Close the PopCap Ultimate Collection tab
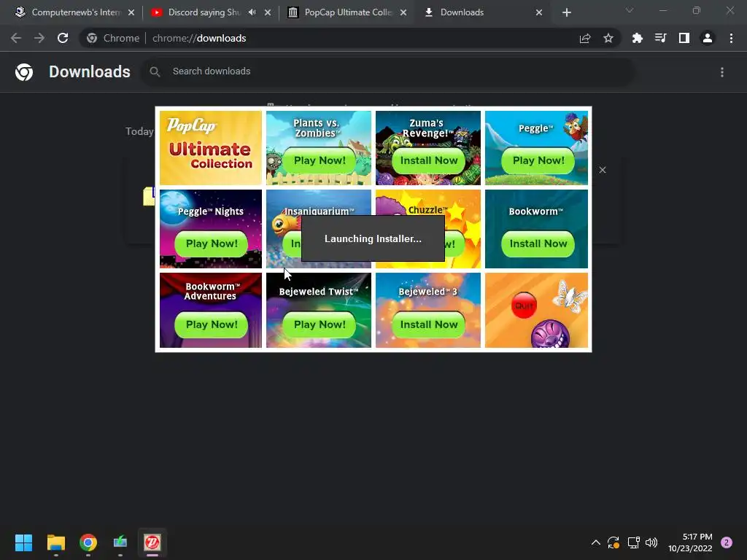Viewport: 747px width, 560px height. click(403, 12)
